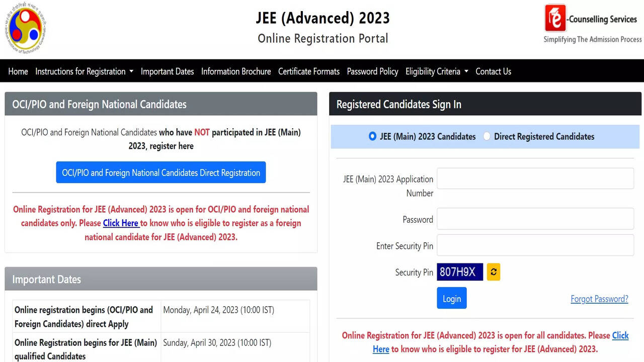Select JEE (Main) 2023 Candidates radio
This screenshot has height=362, width=644.
point(372,136)
